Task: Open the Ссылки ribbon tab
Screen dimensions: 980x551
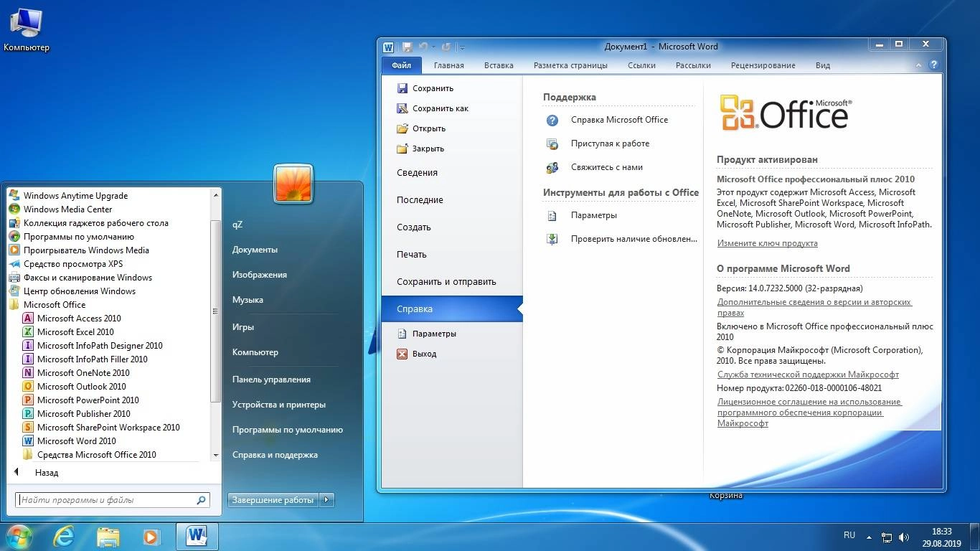Action: [641, 65]
